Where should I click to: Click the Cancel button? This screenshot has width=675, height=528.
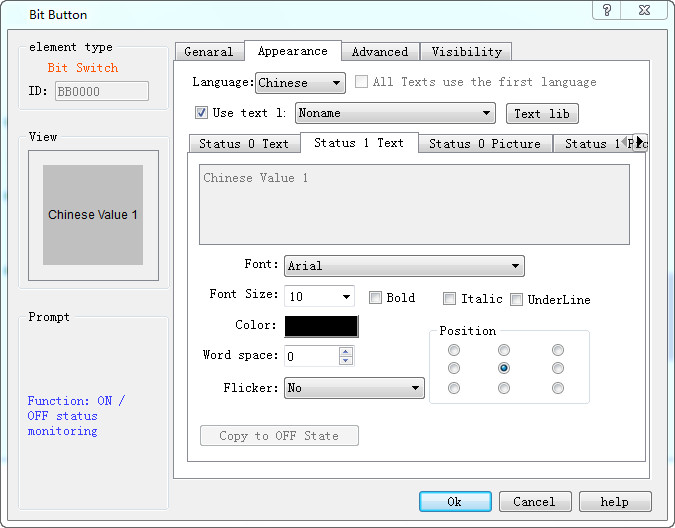(535, 502)
